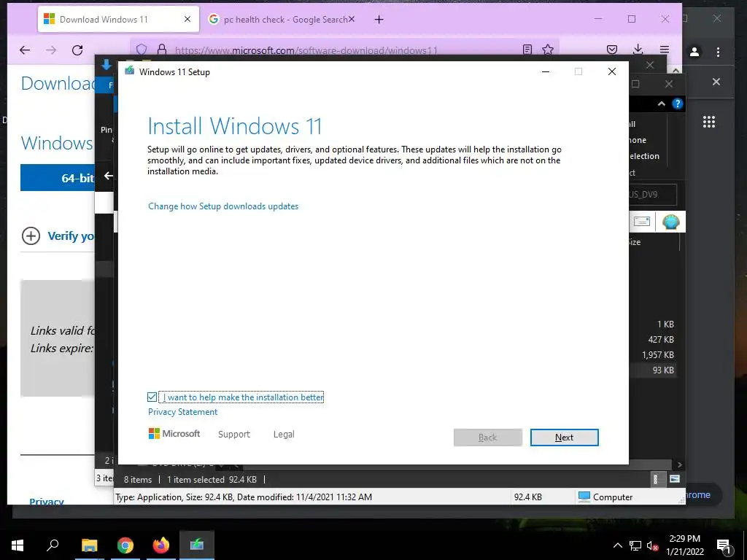
Task: Click the right arrow on Explorer horizontal scrollbar
Action: click(x=680, y=464)
